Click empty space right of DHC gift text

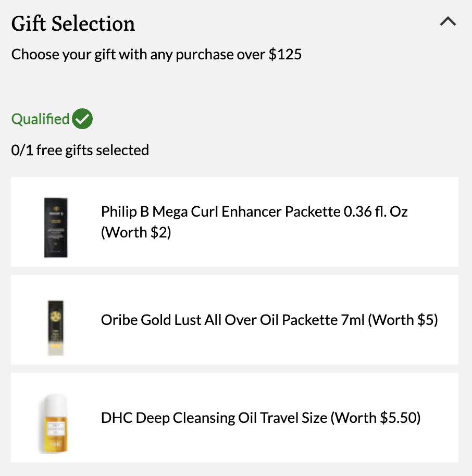[x=439, y=418]
